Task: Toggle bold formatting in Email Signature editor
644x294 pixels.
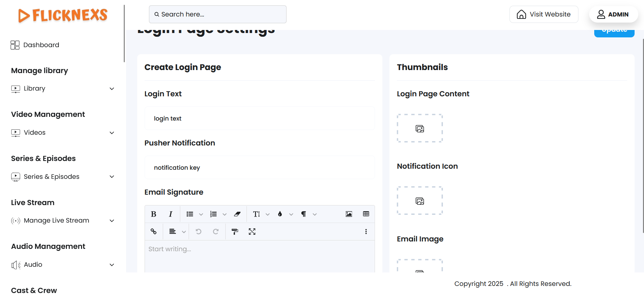Action: click(154, 214)
